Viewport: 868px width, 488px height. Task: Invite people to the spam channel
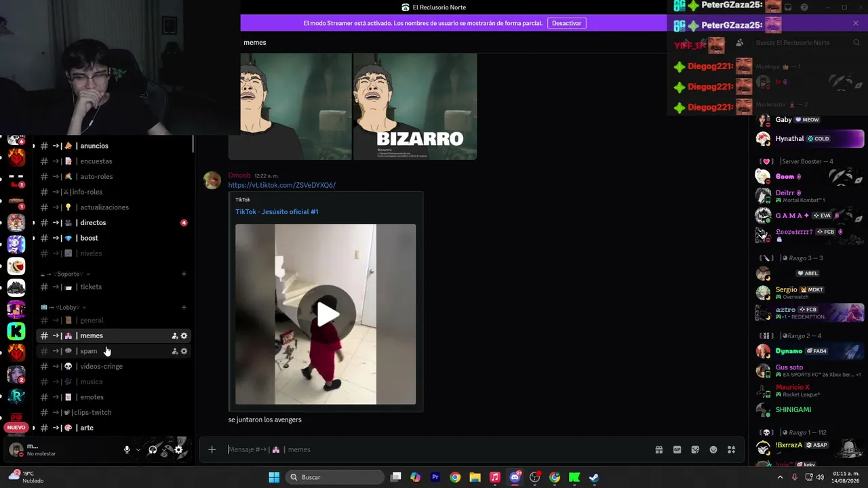[x=174, y=351]
